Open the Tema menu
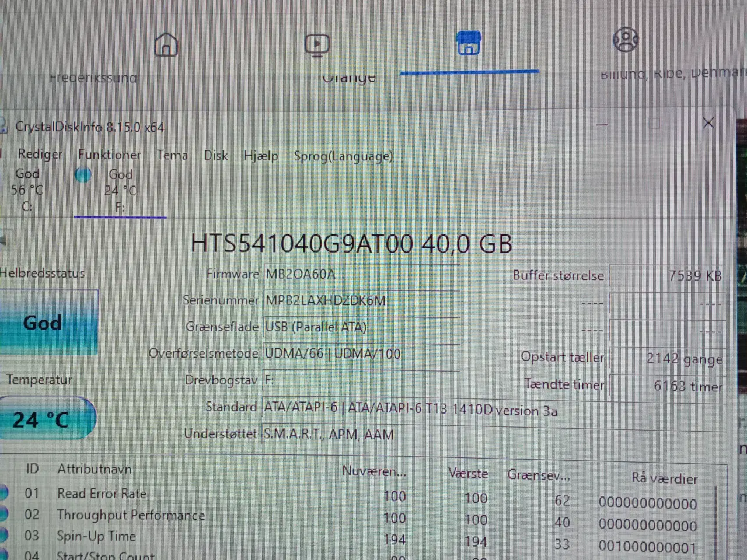747x560 pixels. [172, 155]
